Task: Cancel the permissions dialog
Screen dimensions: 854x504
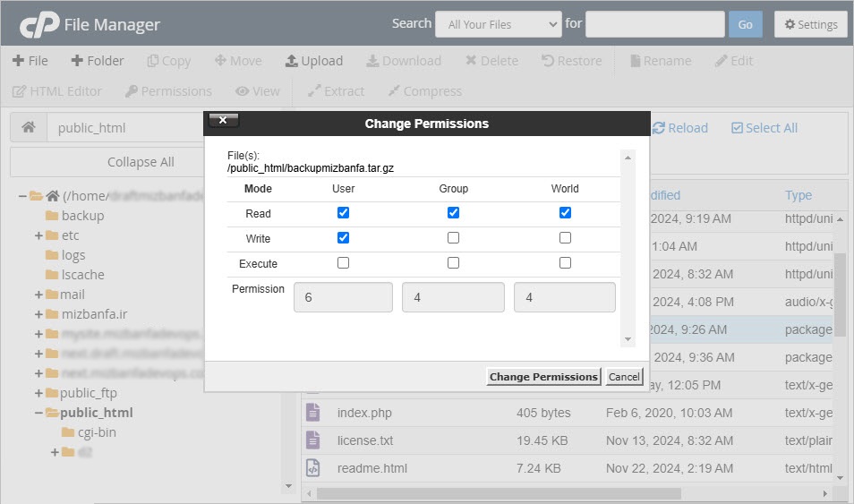Action: [x=624, y=377]
